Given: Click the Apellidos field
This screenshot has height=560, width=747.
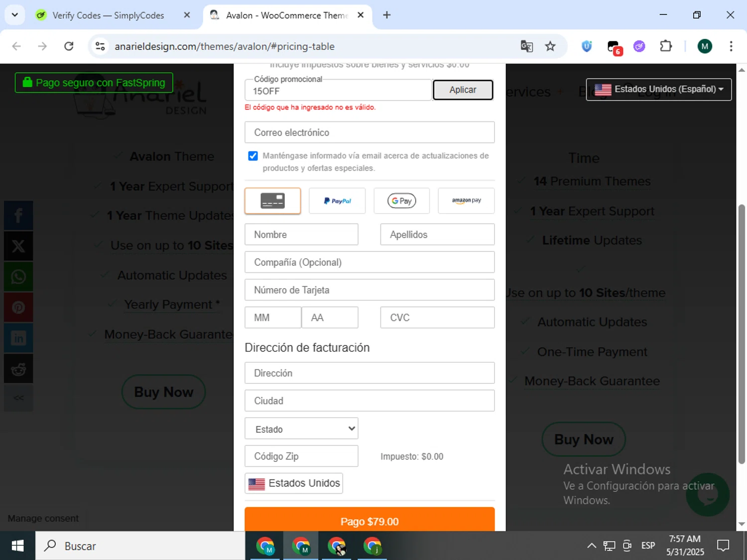Looking at the screenshot, I should pyautogui.click(x=437, y=234).
